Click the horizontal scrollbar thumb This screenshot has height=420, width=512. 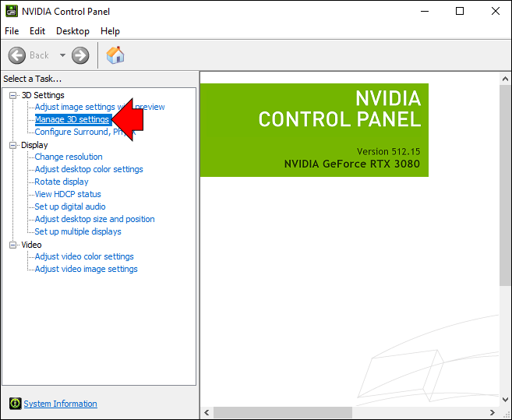(283, 412)
